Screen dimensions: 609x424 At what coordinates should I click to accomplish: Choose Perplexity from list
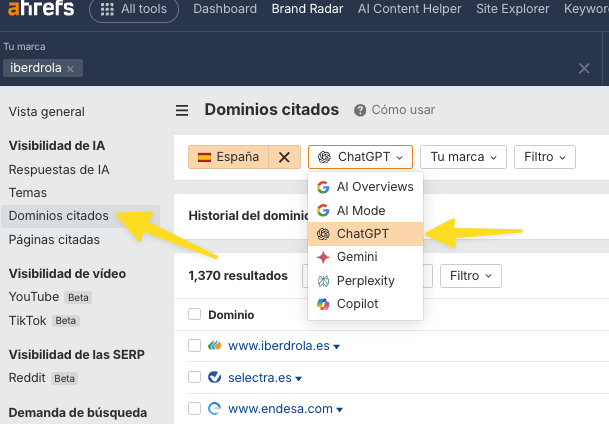[x=365, y=280]
